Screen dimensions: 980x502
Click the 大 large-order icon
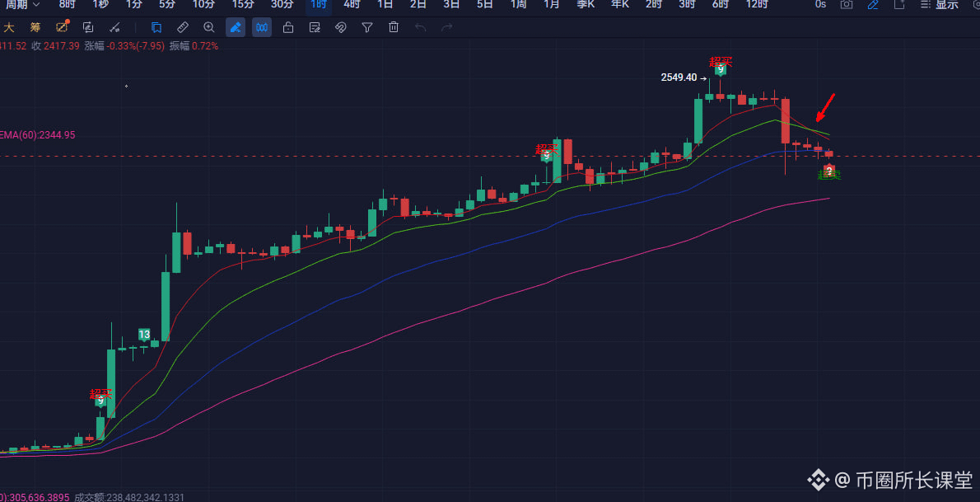pyautogui.click(x=9, y=27)
